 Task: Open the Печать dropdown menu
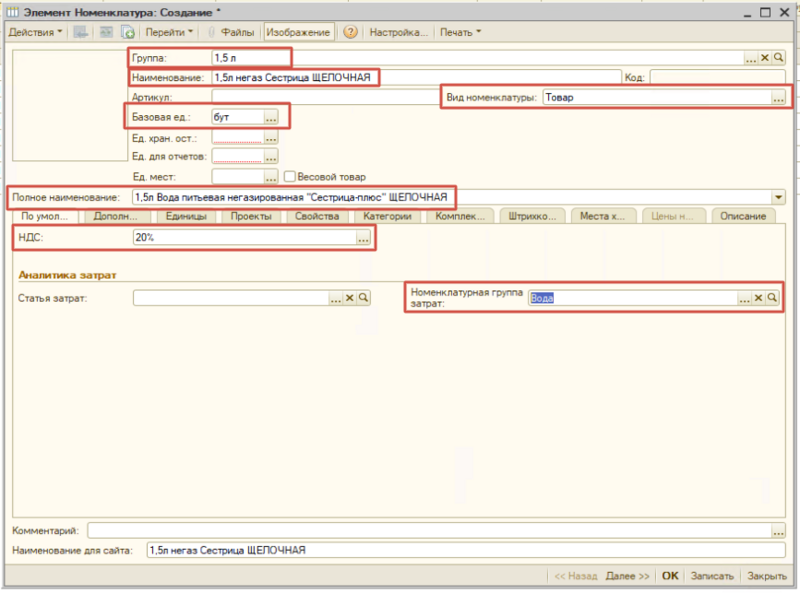coord(460,32)
